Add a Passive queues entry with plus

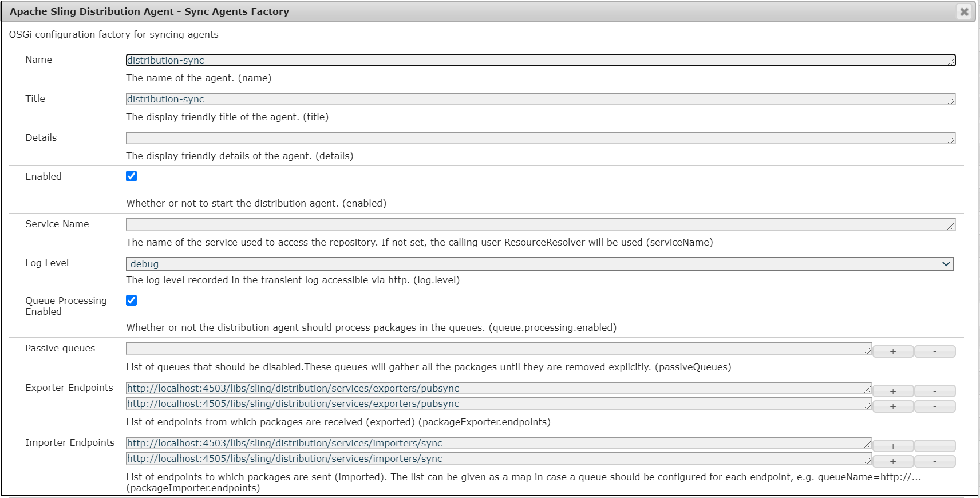893,351
